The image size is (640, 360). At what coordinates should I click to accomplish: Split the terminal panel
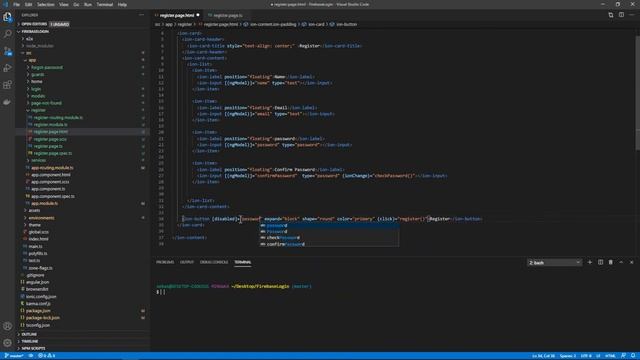click(x=600, y=262)
